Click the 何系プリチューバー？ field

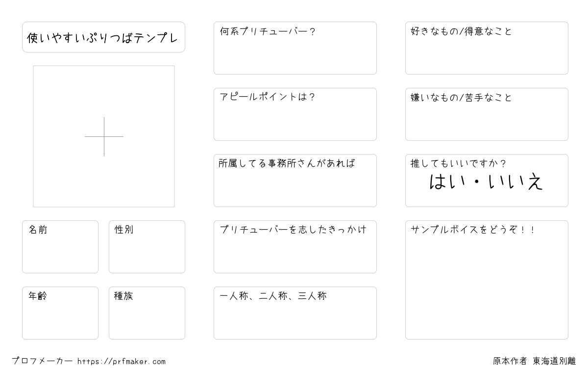pyautogui.click(x=295, y=48)
